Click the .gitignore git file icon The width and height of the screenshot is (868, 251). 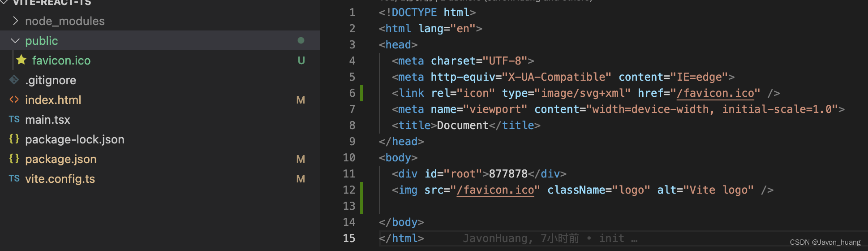pos(14,80)
